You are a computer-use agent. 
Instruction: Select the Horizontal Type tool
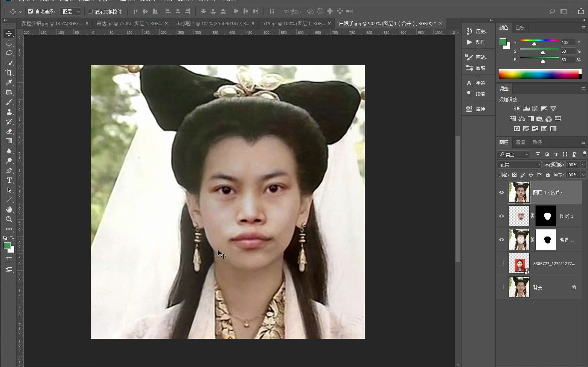(9, 180)
